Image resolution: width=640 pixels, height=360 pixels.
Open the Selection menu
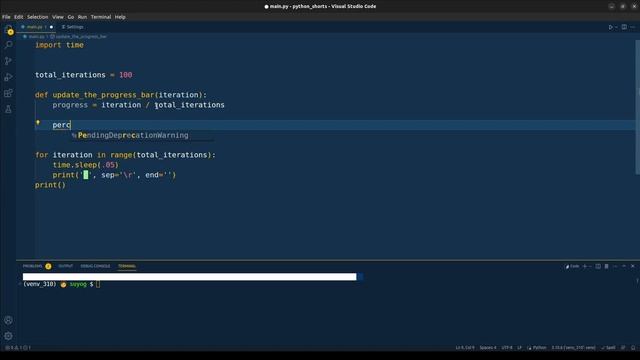(x=38, y=17)
